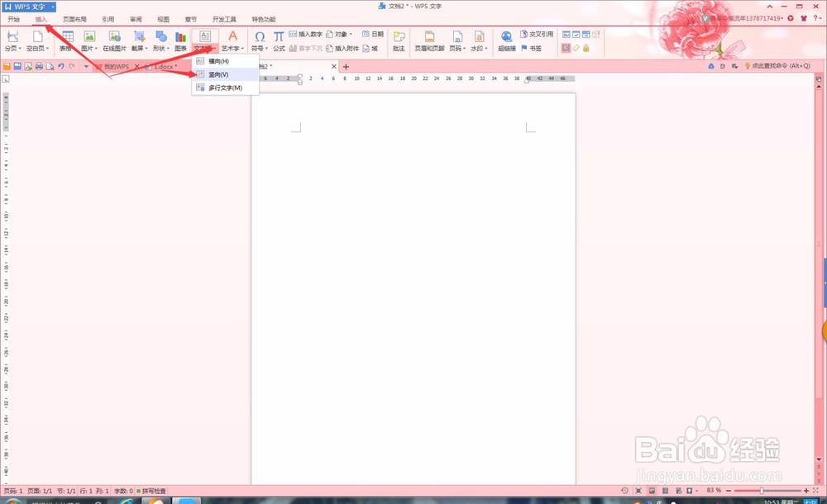Switch to the 视图 ribbon tab
Image resolution: width=827 pixels, height=504 pixels.
pyautogui.click(x=164, y=20)
